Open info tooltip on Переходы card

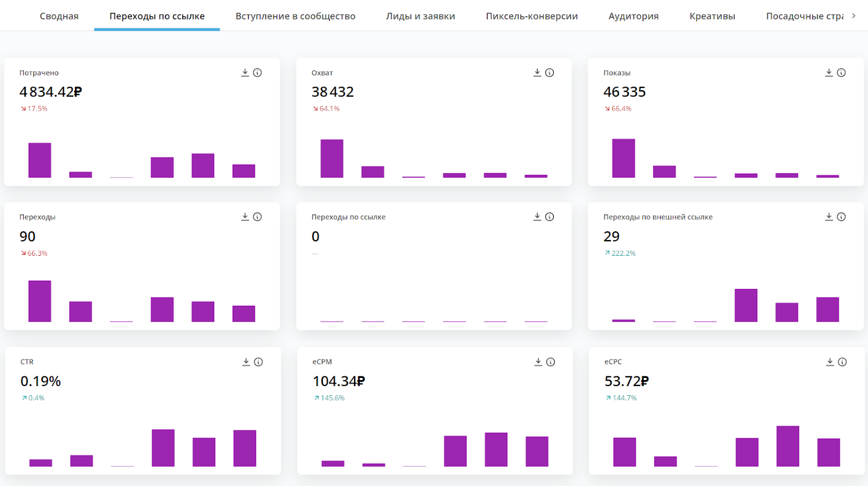[258, 217]
